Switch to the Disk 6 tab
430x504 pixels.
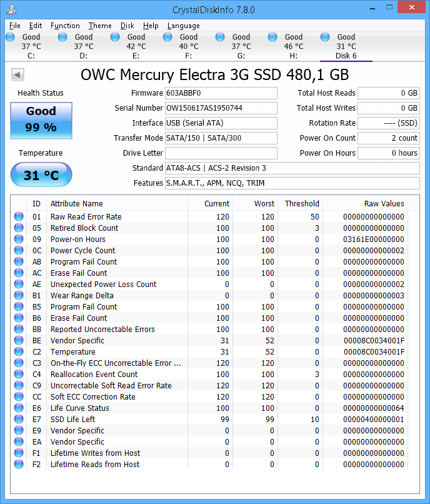[x=346, y=47]
